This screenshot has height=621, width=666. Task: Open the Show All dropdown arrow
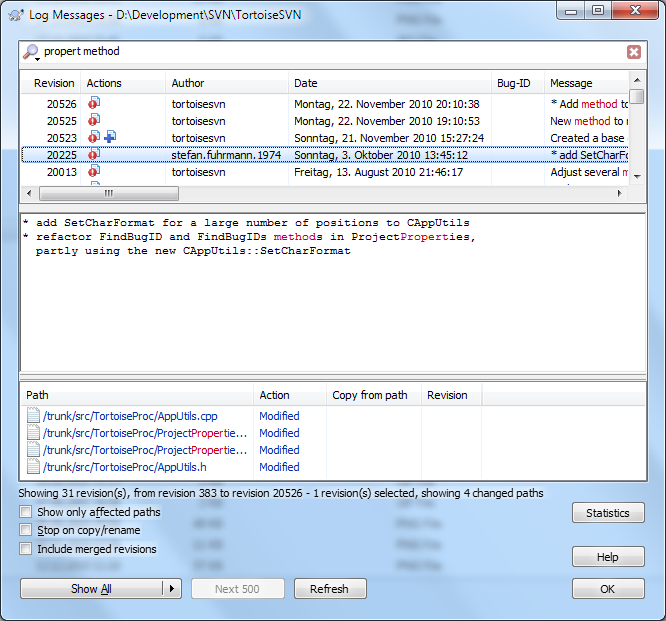tap(173, 589)
